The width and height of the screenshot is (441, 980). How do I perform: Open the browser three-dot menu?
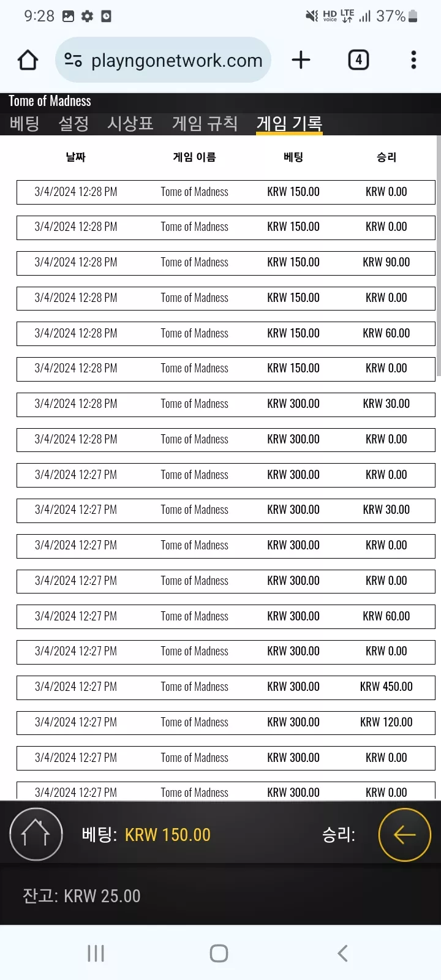[413, 60]
